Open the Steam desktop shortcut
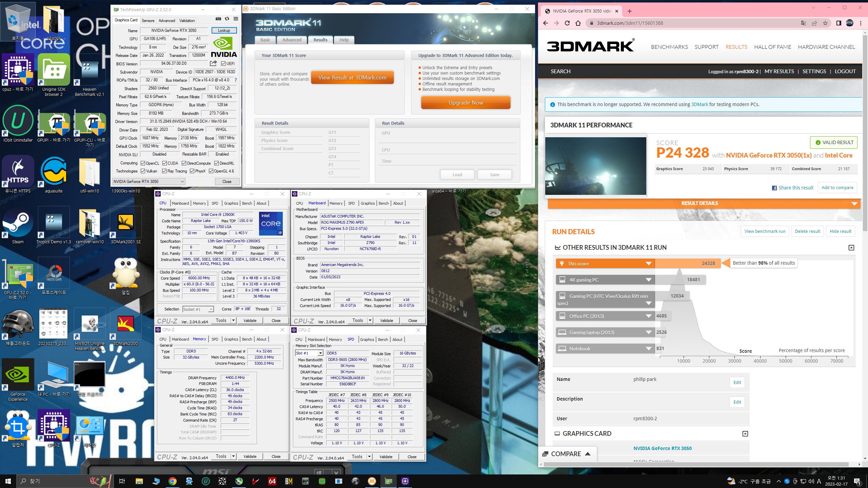Viewport: 868px width, 488px height. 18,226
